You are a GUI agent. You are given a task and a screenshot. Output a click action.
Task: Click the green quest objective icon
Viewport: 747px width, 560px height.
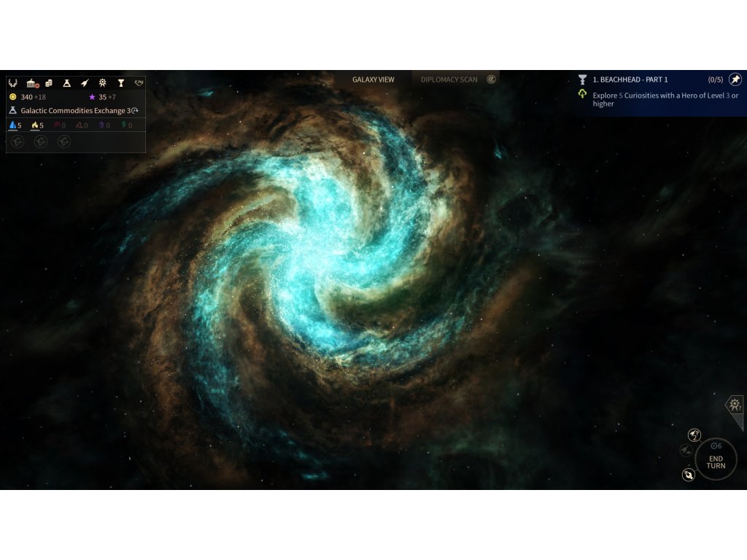point(582,94)
